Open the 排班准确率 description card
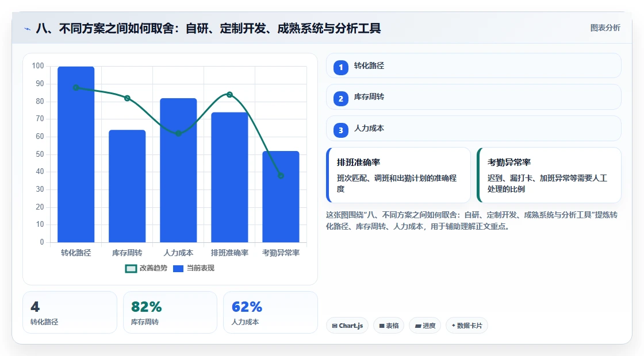The width and height of the screenshot is (644, 356). click(x=398, y=175)
